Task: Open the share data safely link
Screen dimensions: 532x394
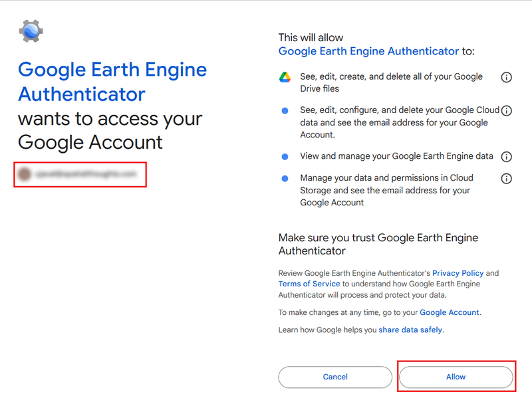Action: pyautogui.click(x=410, y=330)
